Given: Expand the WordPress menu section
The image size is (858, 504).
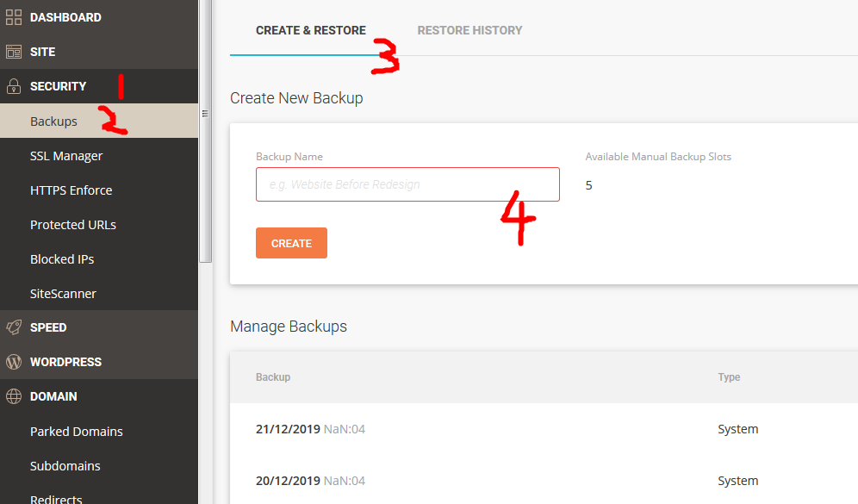Looking at the screenshot, I should 65,362.
